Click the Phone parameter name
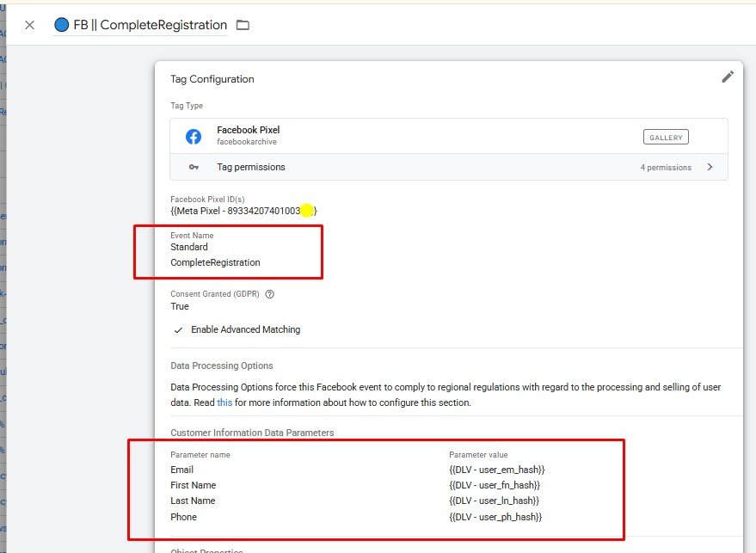Viewport: 756px width, 553px height. click(x=183, y=517)
